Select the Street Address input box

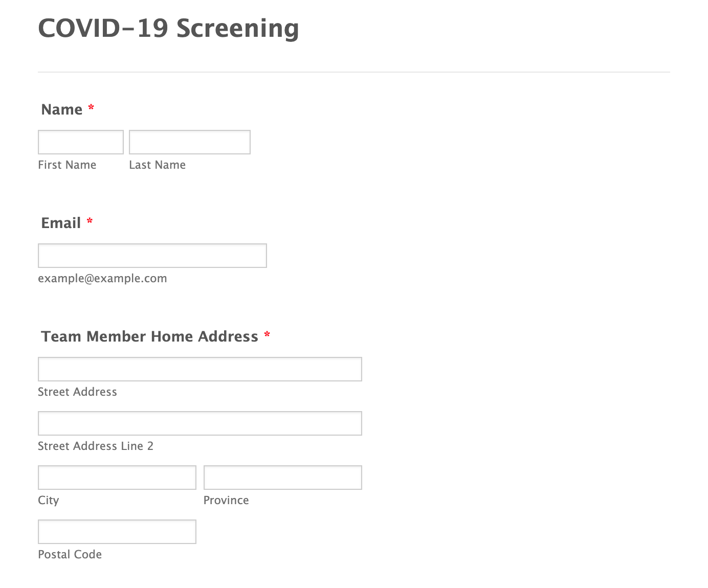[x=200, y=369]
